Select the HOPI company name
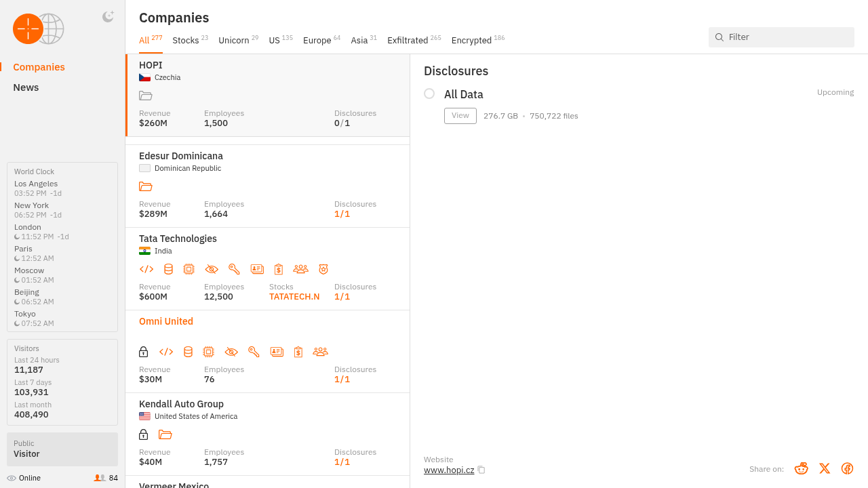Viewport: 868px width, 488px height. pyautogui.click(x=151, y=65)
